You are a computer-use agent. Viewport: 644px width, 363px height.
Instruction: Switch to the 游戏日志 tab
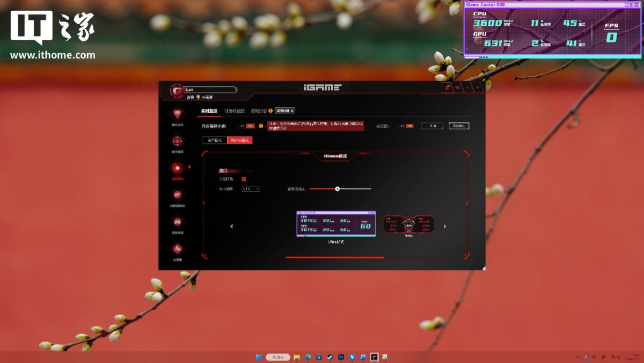[259, 111]
